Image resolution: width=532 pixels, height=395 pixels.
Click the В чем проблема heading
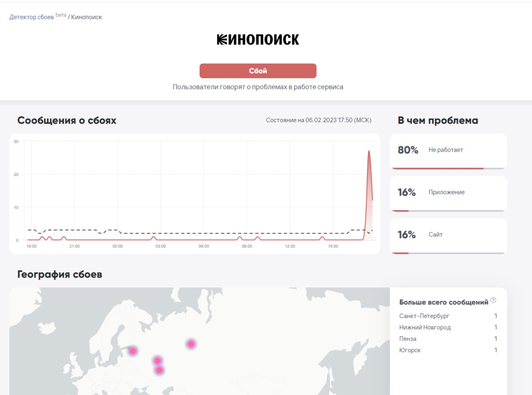coord(438,121)
